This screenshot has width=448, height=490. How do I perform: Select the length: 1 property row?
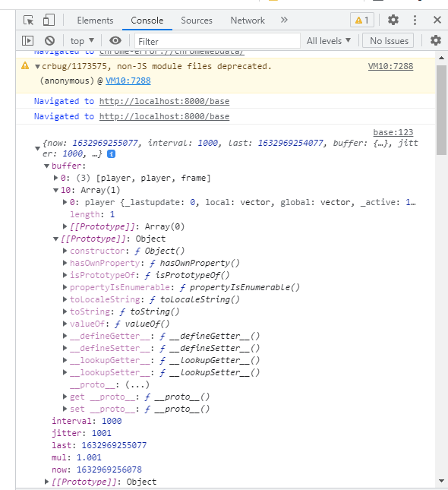point(92,214)
